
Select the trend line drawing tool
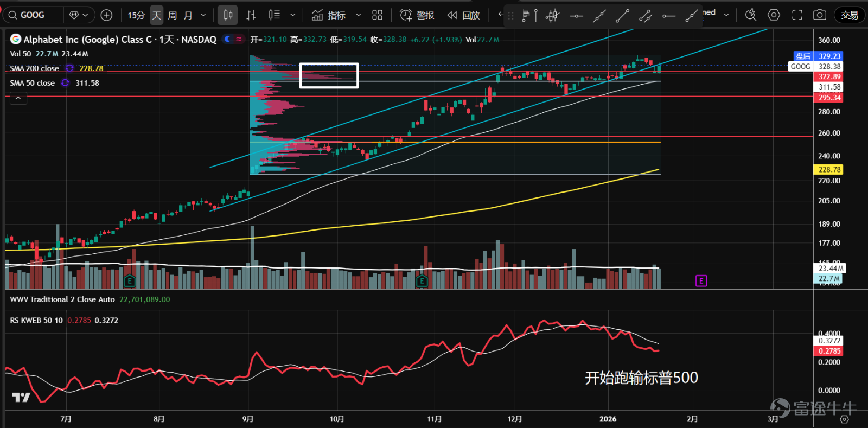click(x=622, y=16)
